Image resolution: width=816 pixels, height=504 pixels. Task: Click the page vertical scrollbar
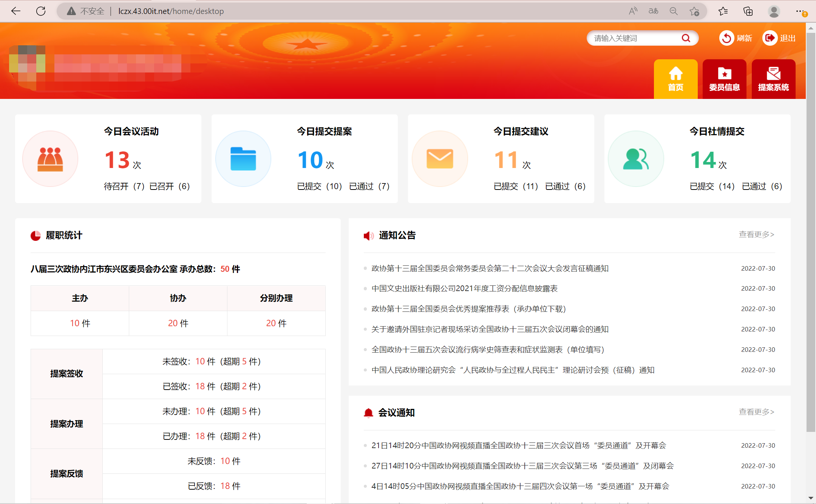(811, 227)
